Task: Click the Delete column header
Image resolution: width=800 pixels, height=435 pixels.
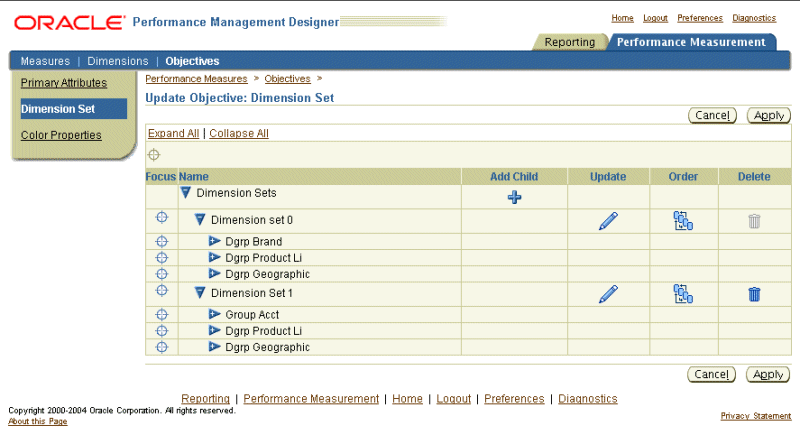Action: click(754, 176)
